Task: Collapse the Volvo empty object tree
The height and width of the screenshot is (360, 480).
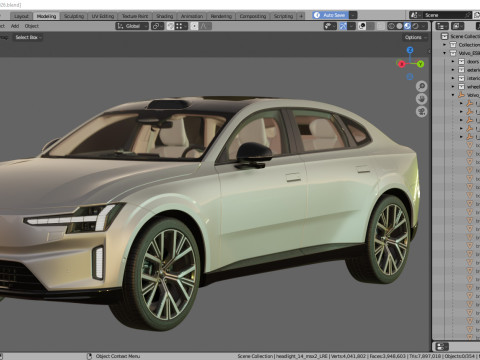Action: pyautogui.click(x=453, y=95)
